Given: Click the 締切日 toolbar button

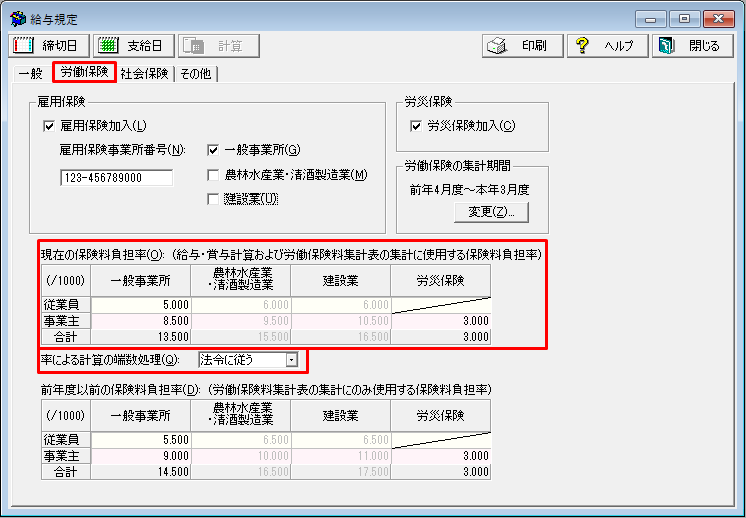Looking at the screenshot, I should click(x=49, y=46).
